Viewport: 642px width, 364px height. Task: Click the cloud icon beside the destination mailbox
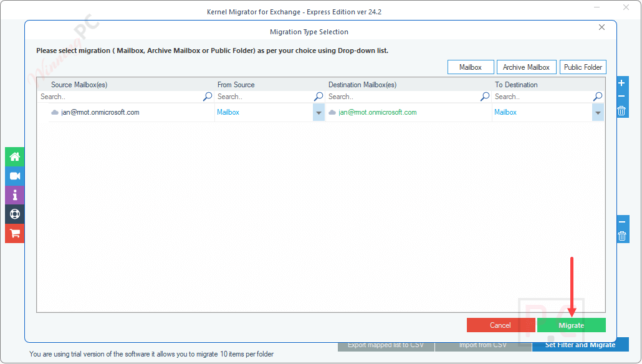pos(332,112)
